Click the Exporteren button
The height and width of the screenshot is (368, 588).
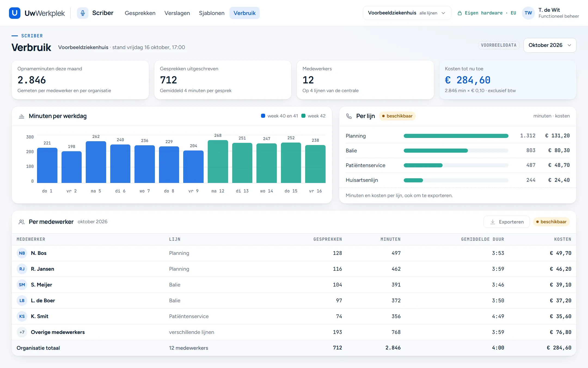(506, 222)
